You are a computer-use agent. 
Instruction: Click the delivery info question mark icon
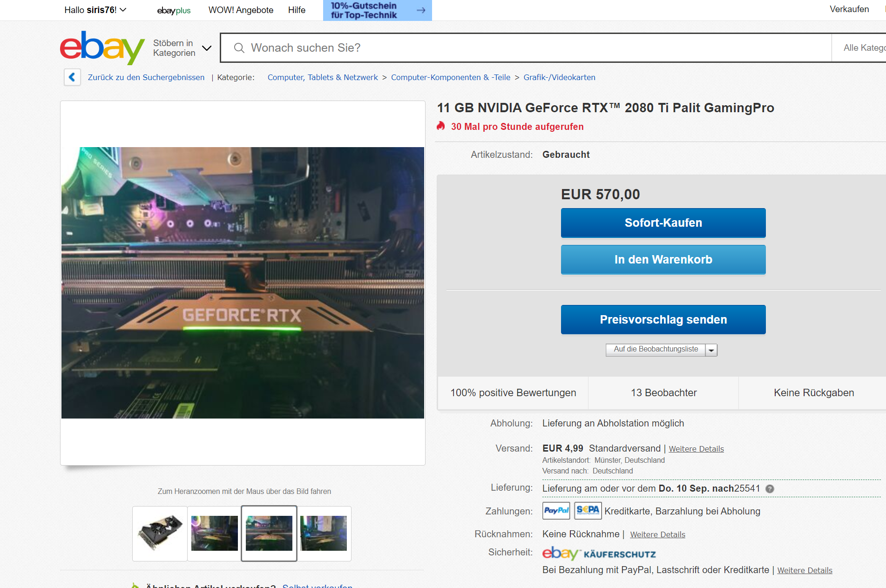point(770,489)
